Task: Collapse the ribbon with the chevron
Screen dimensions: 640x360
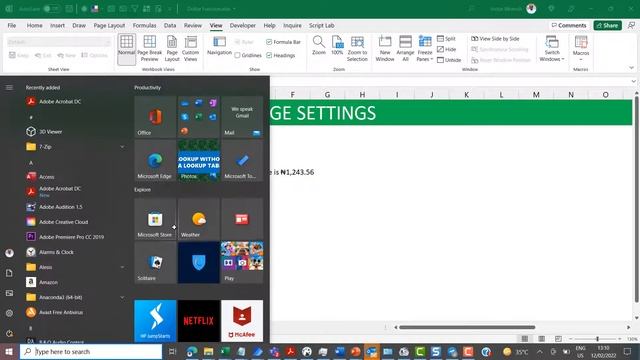Action: pyautogui.click(x=631, y=68)
